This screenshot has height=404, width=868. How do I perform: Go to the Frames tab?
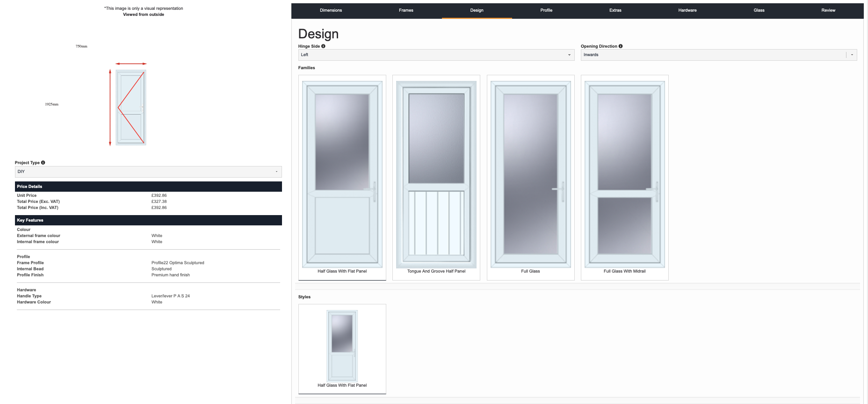pos(406,10)
